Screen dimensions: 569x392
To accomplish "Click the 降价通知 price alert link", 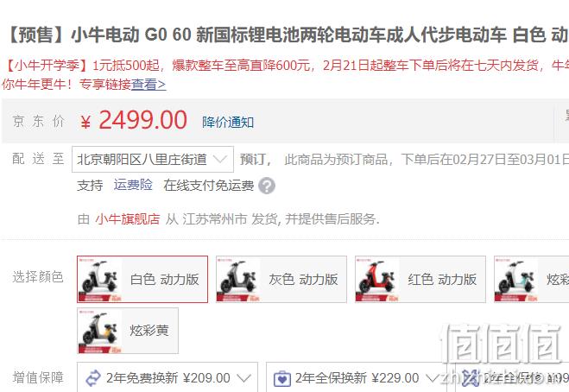I will [x=228, y=123].
